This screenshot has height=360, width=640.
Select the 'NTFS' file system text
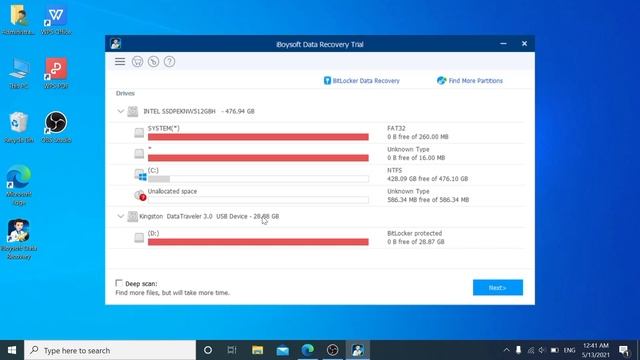(x=395, y=170)
